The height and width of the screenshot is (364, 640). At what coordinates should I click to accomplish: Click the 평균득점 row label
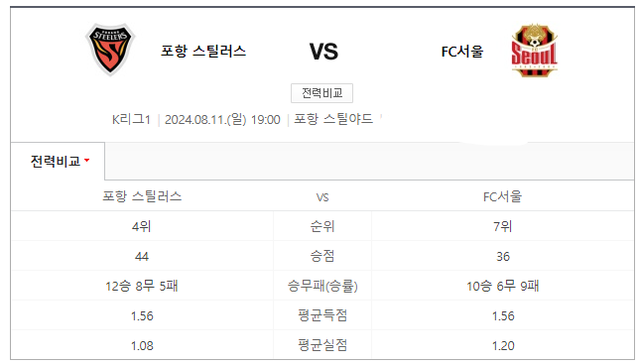pos(322,315)
